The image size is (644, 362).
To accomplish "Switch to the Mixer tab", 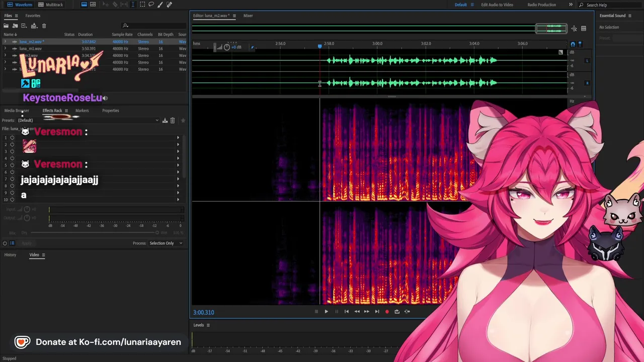I will (x=248, y=16).
